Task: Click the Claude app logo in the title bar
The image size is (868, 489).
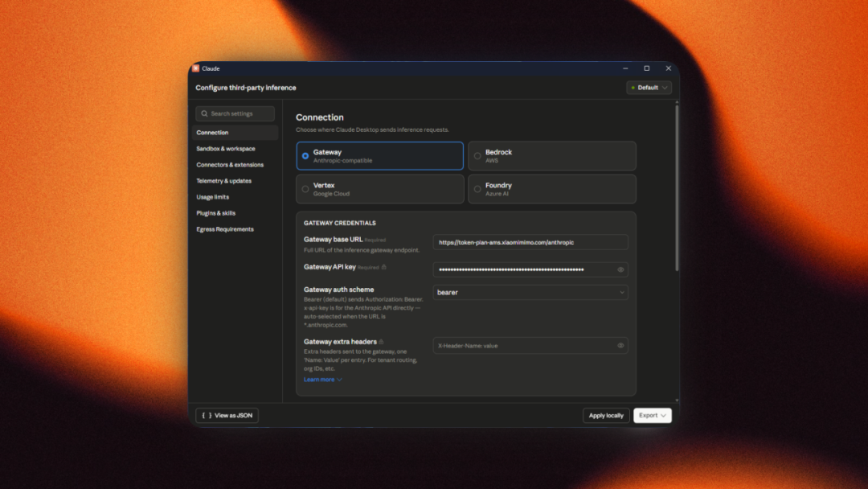Action: tap(195, 68)
